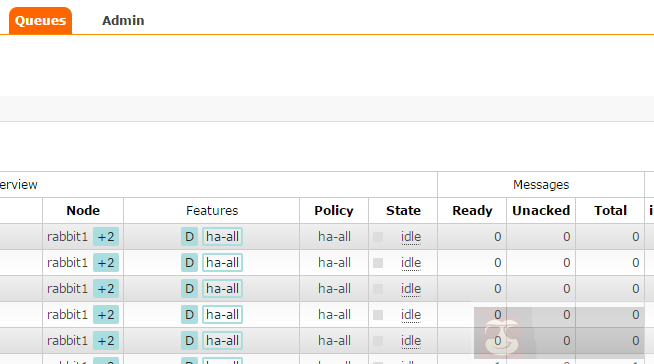The width and height of the screenshot is (654, 364).
Task: Click the boxed ha-all feature tag, fourth row
Action: click(222, 315)
